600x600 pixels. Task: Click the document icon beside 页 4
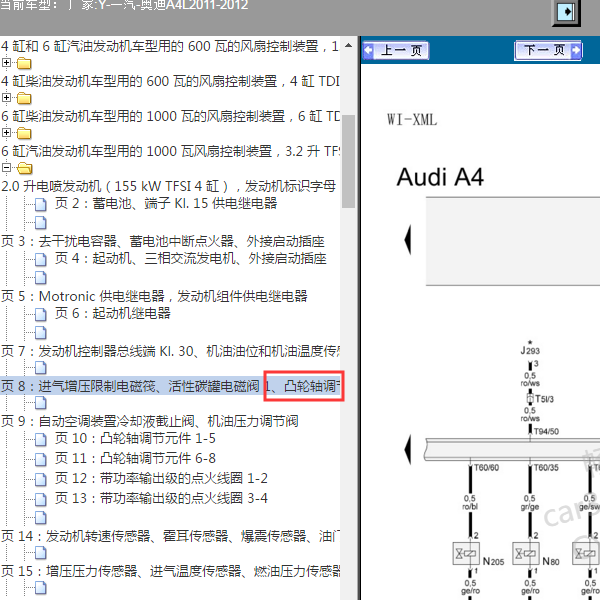click(41, 259)
